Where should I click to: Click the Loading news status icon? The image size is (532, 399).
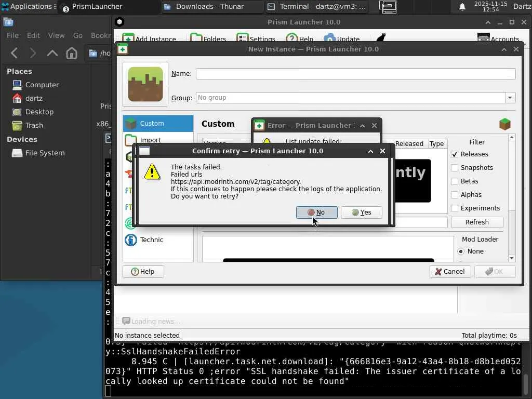[x=126, y=321]
